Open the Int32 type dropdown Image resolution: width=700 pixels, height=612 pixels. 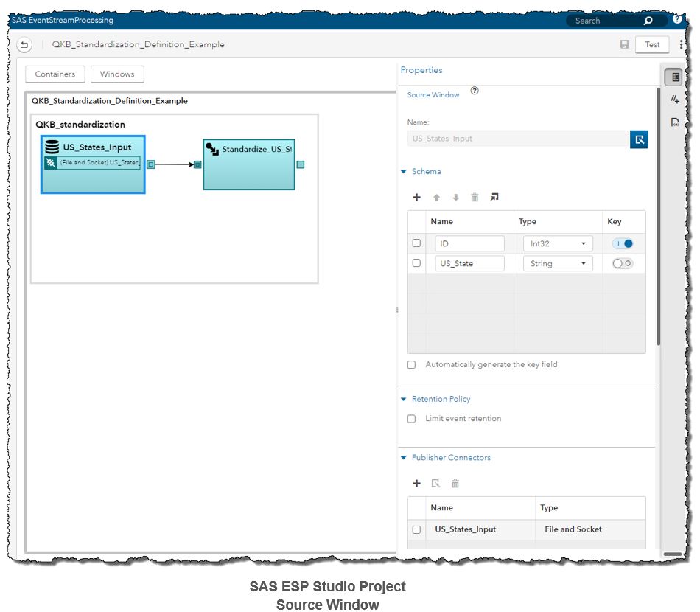point(558,243)
